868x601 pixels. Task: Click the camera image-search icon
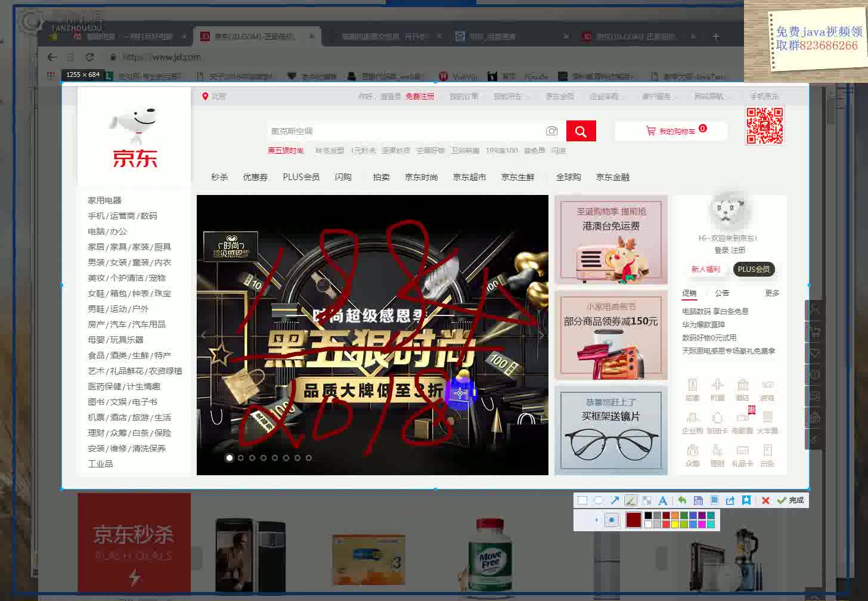point(552,131)
